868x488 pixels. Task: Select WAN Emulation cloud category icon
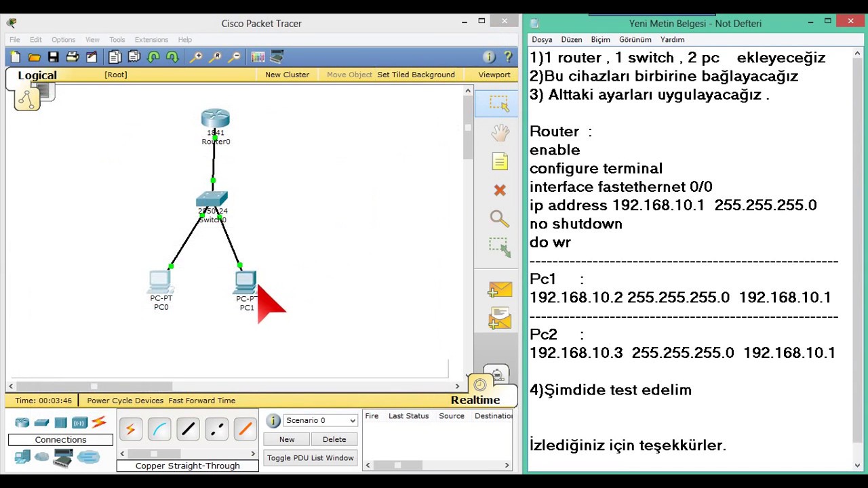(42, 457)
